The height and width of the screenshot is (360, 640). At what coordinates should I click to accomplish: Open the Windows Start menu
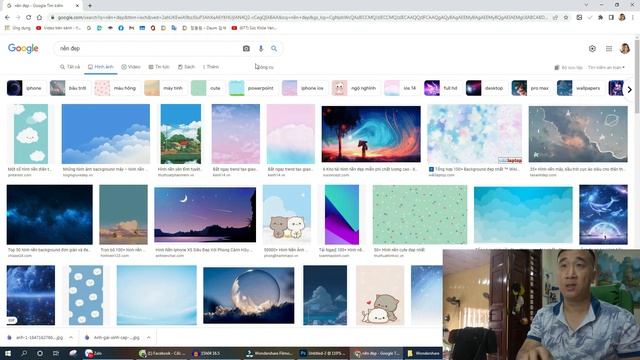tap(7, 353)
